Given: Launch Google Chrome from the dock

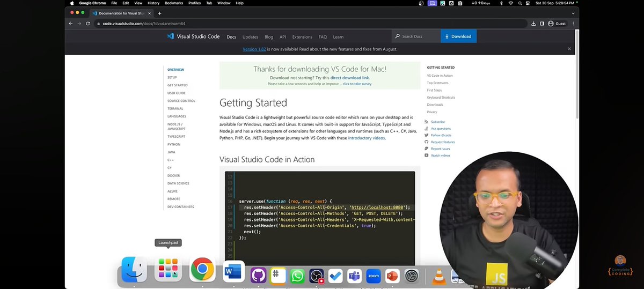Looking at the screenshot, I should point(202,270).
